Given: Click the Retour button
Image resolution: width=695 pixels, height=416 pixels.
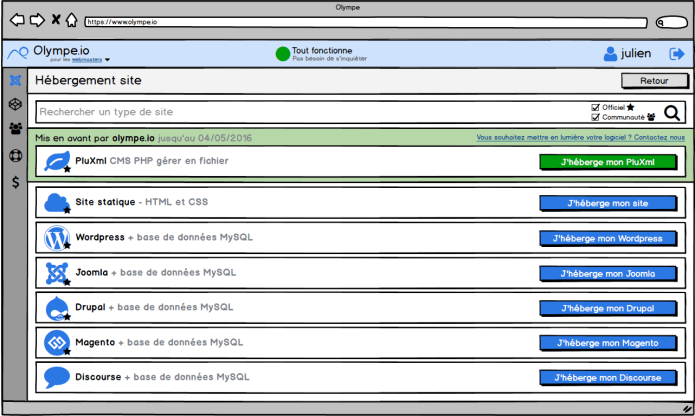Looking at the screenshot, I should tap(654, 81).
